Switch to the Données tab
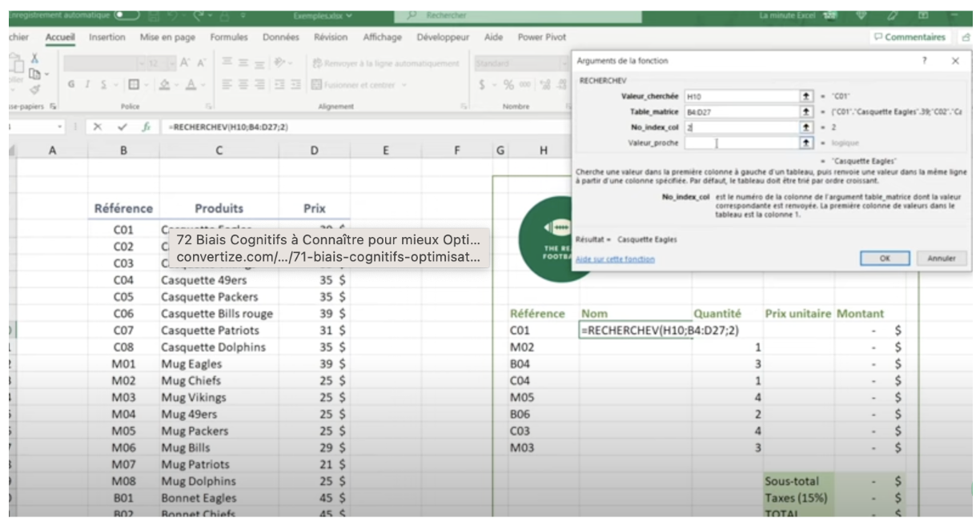 281,37
